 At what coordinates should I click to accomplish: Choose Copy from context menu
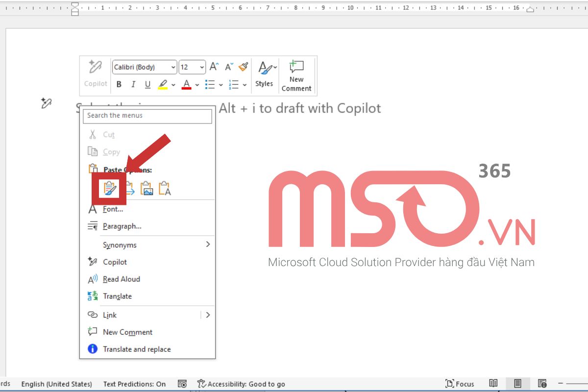click(x=147, y=152)
